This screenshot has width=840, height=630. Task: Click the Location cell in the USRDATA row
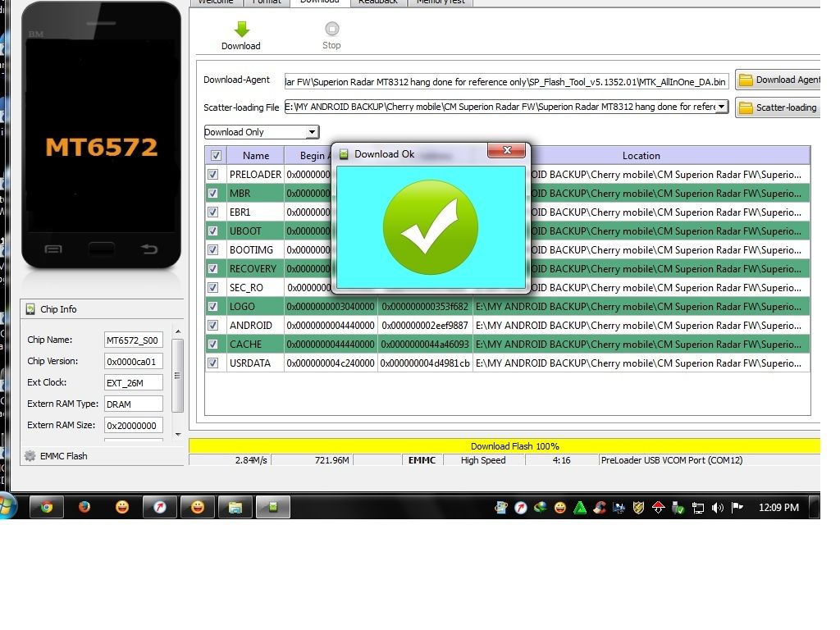point(641,363)
